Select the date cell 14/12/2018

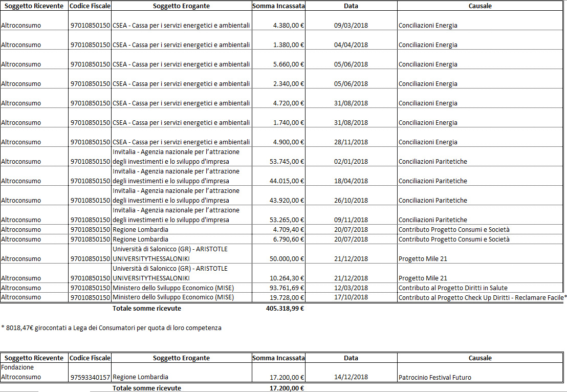click(x=351, y=378)
